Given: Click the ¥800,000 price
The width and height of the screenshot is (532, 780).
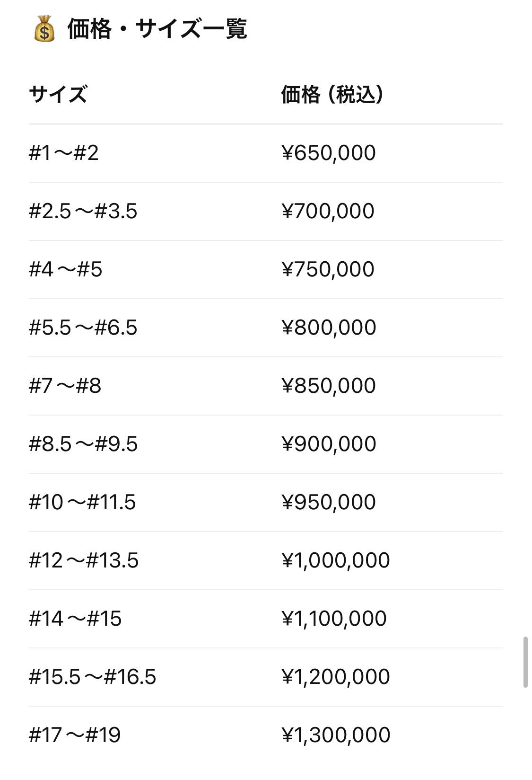Looking at the screenshot, I should [x=329, y=328].
